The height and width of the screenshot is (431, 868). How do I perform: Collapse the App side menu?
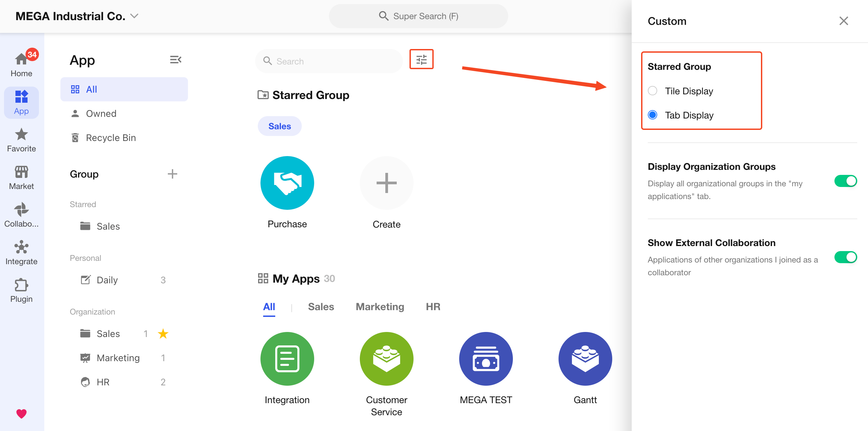[x=176, y=60]
